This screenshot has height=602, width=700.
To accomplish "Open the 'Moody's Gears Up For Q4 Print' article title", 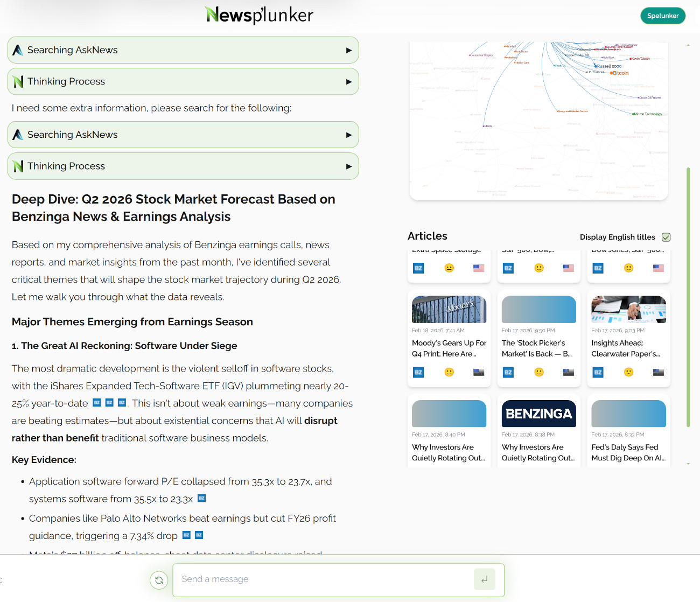I will 449,348.
